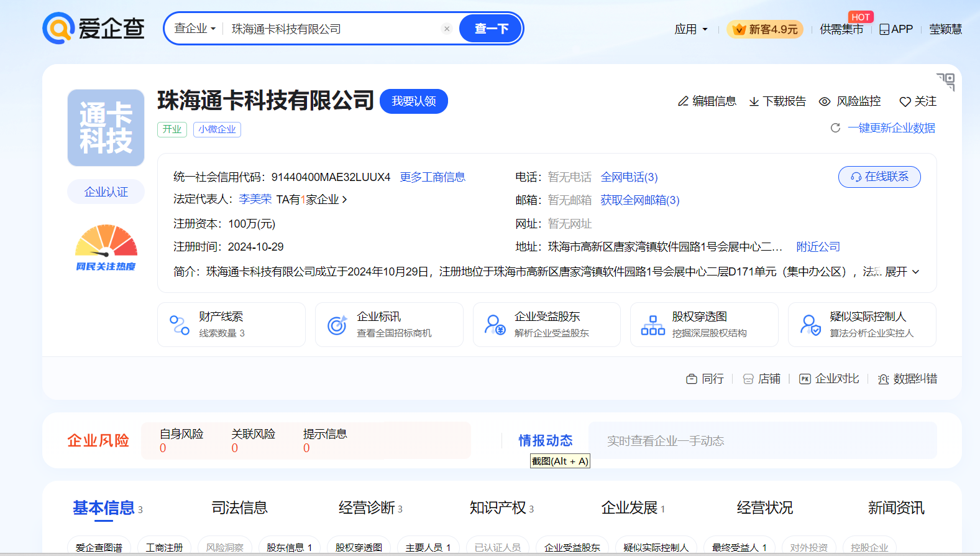Open user account 莹颖慧
The width and height of the screenshot is (980, 556).
click(x=945, y=29)
